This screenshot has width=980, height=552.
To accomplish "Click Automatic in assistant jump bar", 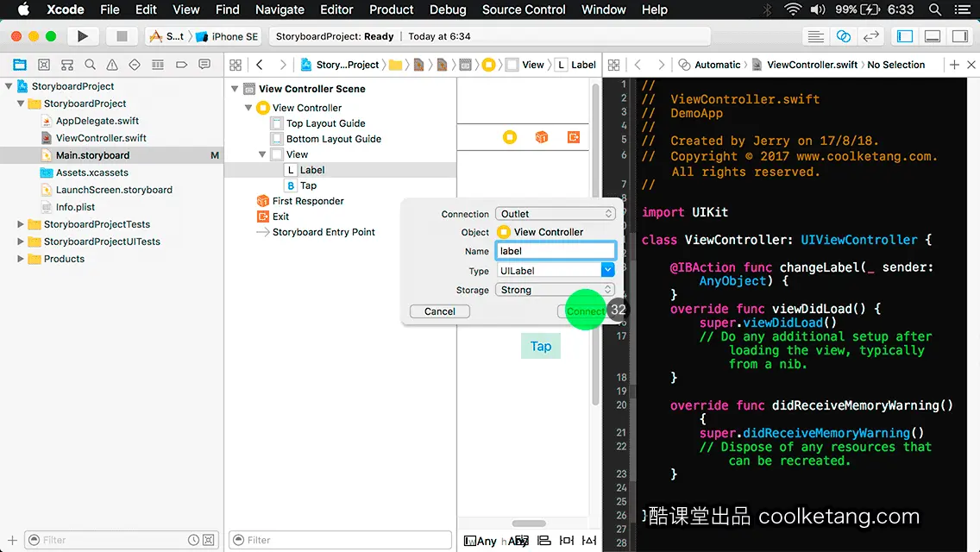I will pos(717,65).
